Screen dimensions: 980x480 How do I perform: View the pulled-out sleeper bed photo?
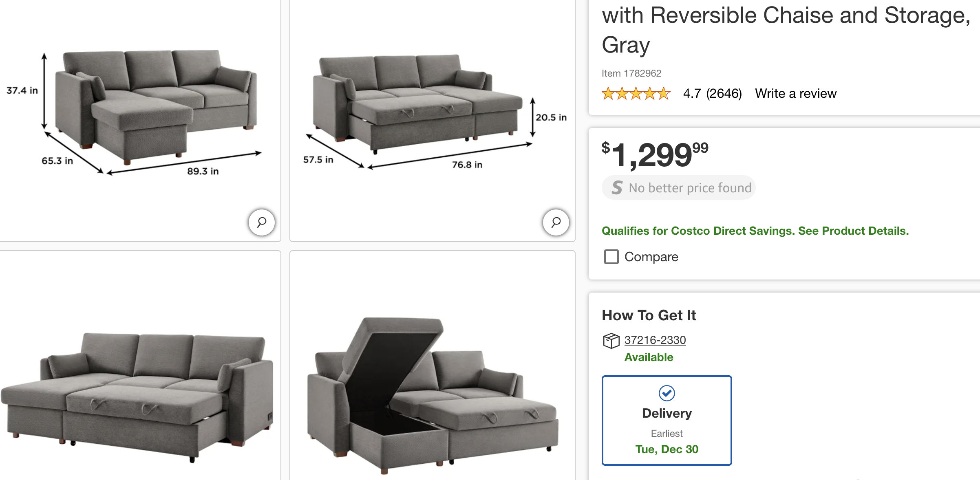point(139,387)
